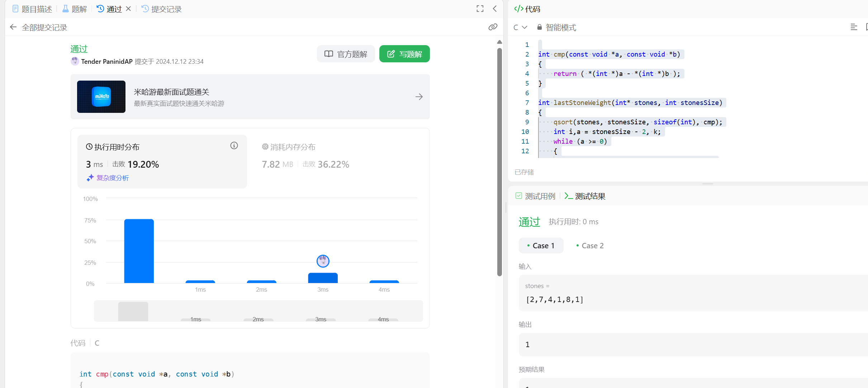Image resolution: width=868 pixels, height=388 pixels.
Task: Select Case 1 test case
Action: (x=541, y=246)
